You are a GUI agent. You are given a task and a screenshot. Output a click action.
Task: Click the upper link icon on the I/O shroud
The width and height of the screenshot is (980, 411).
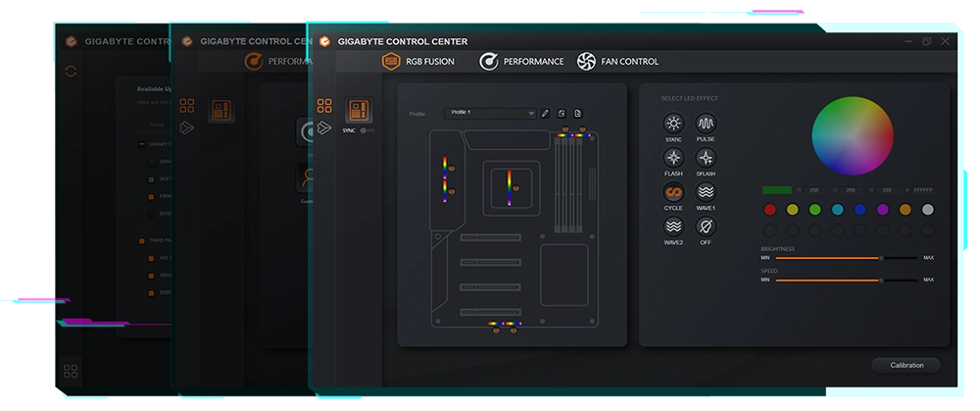451,168
